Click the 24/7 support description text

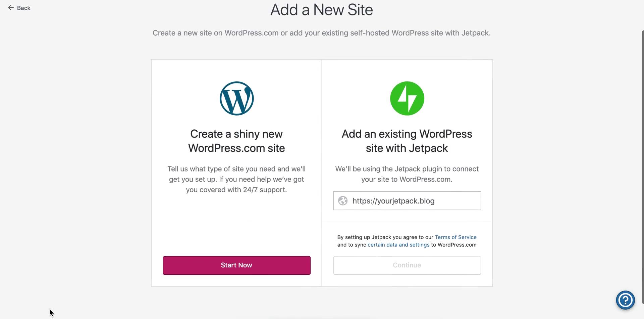236,179
